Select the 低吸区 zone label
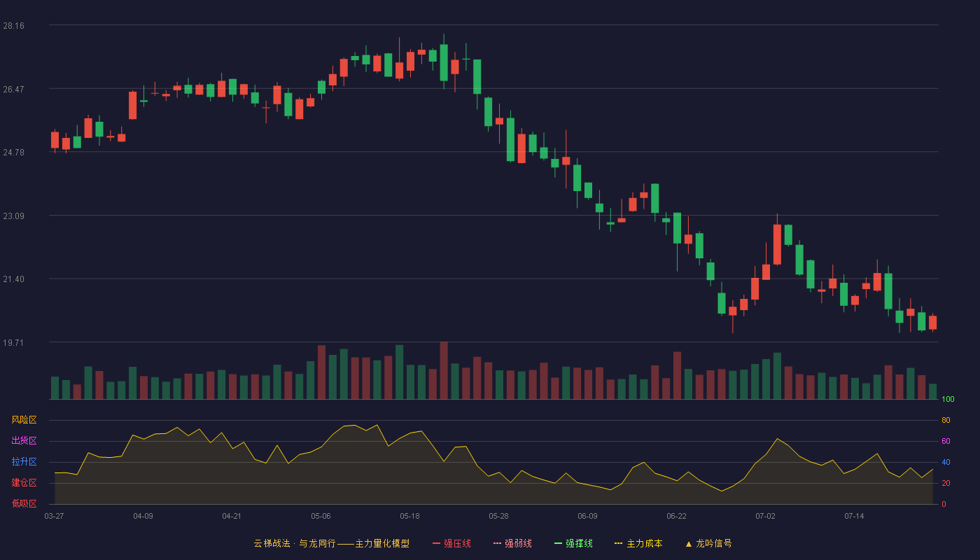The height and width of the screenshot is (560, 980). [24, 503]
